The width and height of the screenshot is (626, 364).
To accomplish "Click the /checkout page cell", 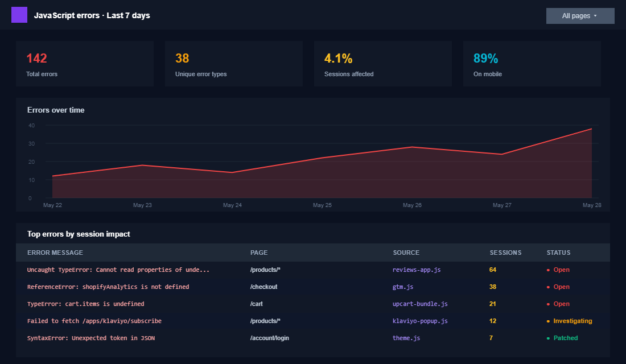I will tap(264, 287).
